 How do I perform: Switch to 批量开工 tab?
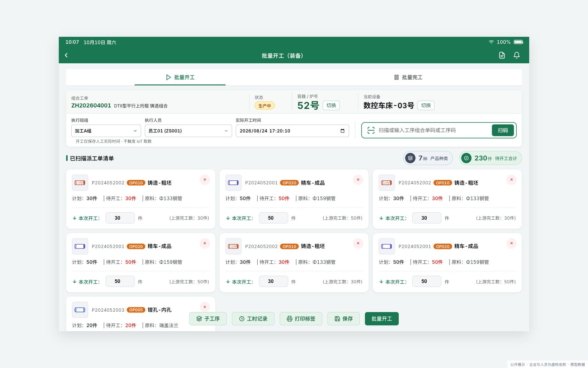tap(180, 77)
